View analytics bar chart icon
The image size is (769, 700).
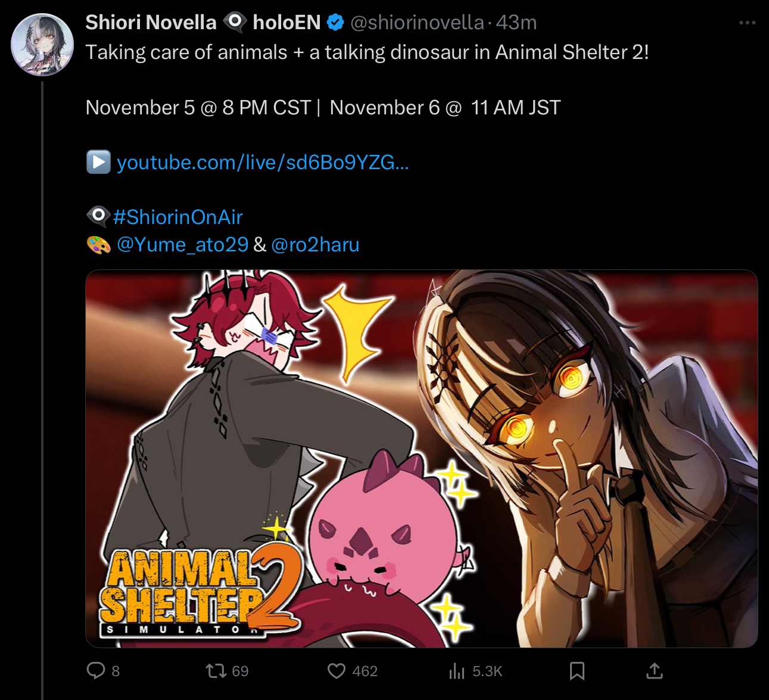click(457, 671)
